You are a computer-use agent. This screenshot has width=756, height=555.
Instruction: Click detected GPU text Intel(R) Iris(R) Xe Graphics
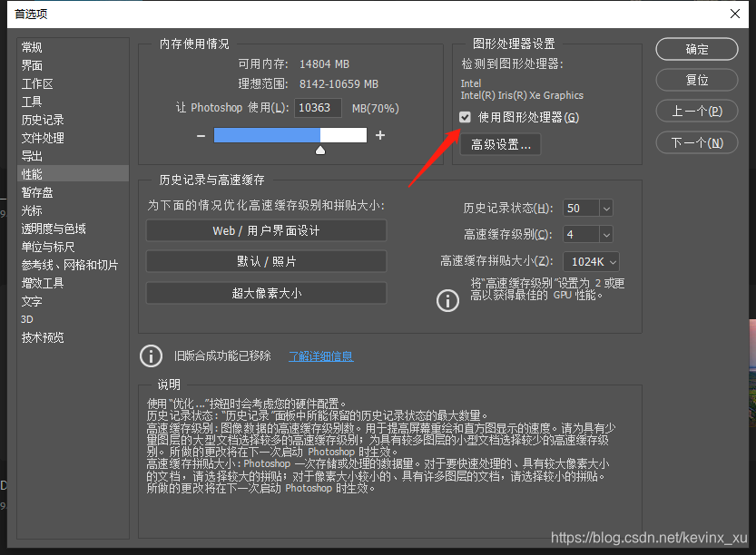click(522, 95)
